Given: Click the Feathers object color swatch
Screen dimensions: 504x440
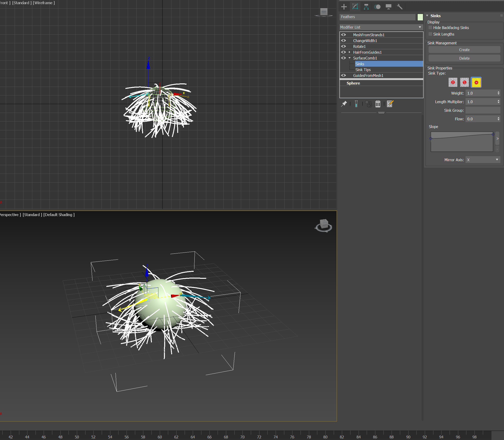Looking at the screenshot, I should point(420,17).
